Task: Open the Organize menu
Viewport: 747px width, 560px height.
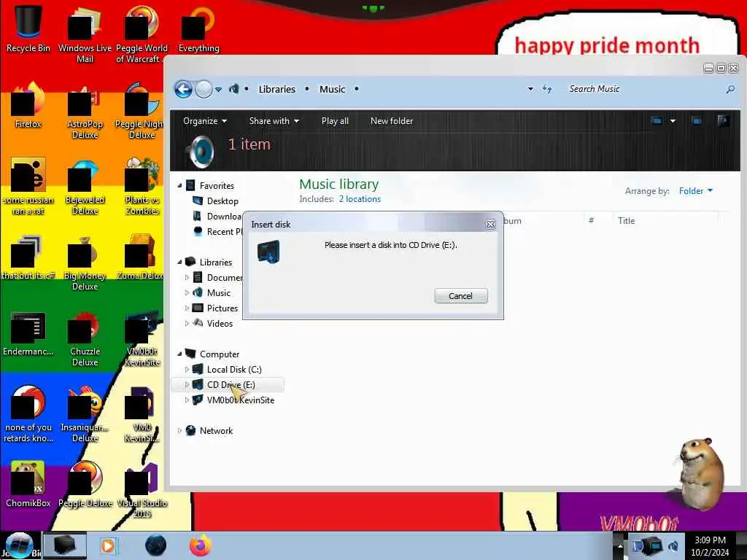Action: tap(205, 121)
